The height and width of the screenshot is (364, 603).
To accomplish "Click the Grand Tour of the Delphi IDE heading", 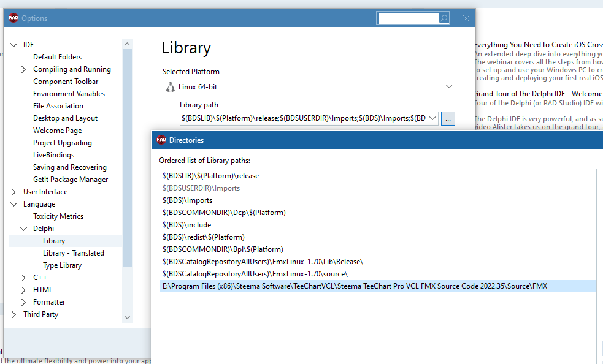I will click(539, 94).
